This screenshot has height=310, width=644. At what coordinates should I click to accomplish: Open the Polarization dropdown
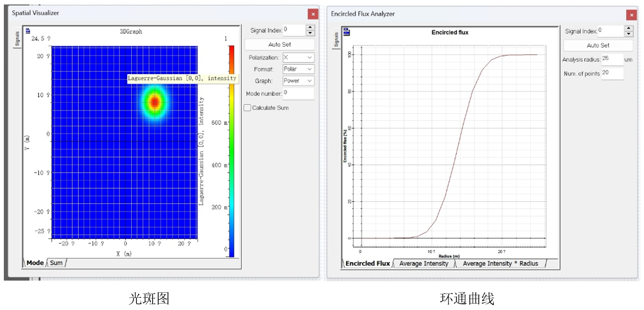point(299,58)
